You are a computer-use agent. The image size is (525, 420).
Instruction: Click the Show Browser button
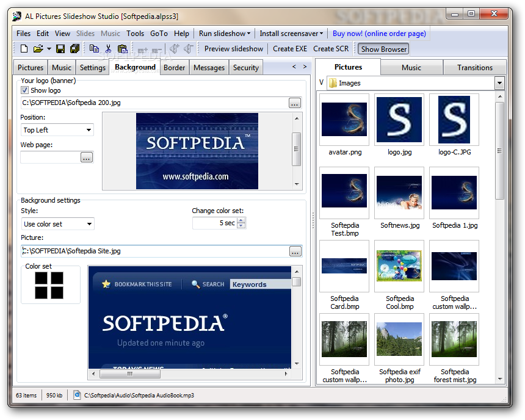[384, 49]
